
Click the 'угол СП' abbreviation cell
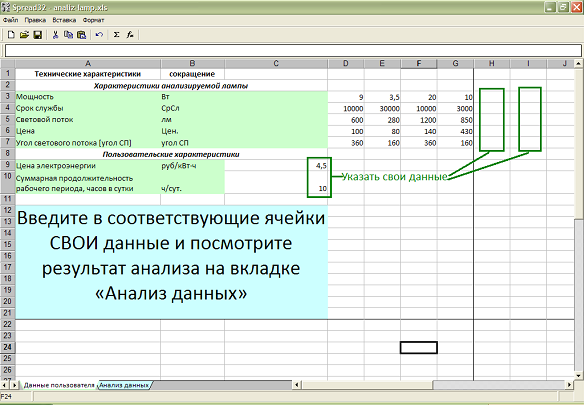tap(193, 143)
